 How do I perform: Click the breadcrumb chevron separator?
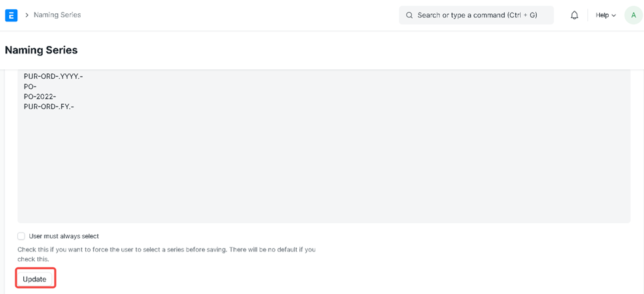[x=27, y=15]
